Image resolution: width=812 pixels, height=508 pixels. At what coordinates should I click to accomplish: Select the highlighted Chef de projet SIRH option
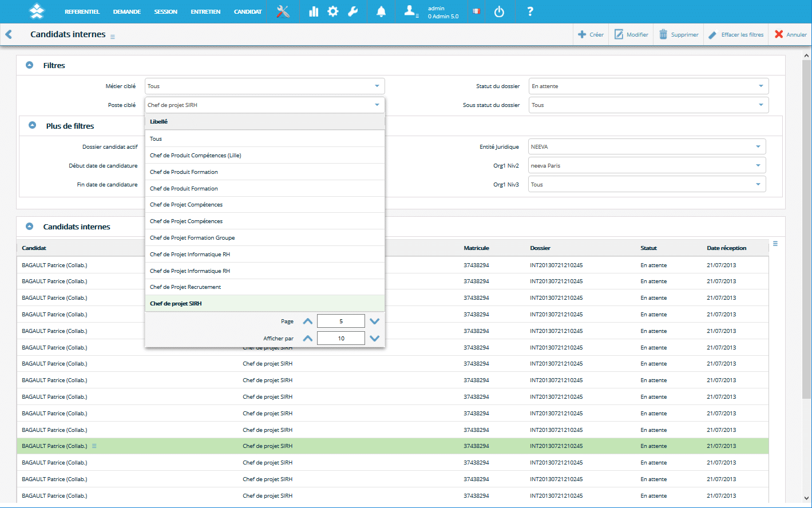point(265,303)
